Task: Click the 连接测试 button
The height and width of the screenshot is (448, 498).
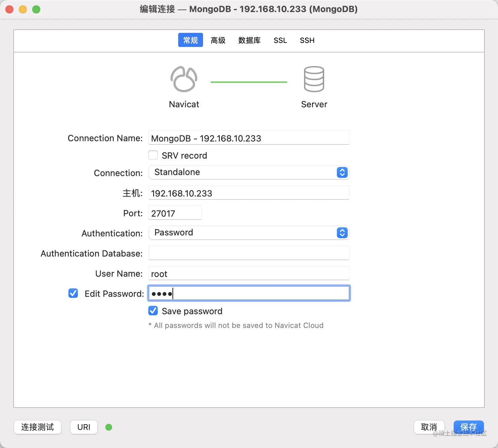Action: tap(38, 427)
